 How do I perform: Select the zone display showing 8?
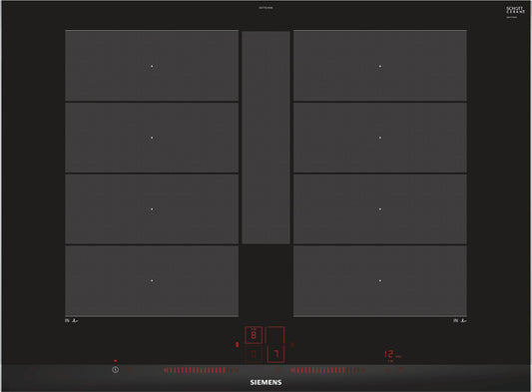point(254,335)
